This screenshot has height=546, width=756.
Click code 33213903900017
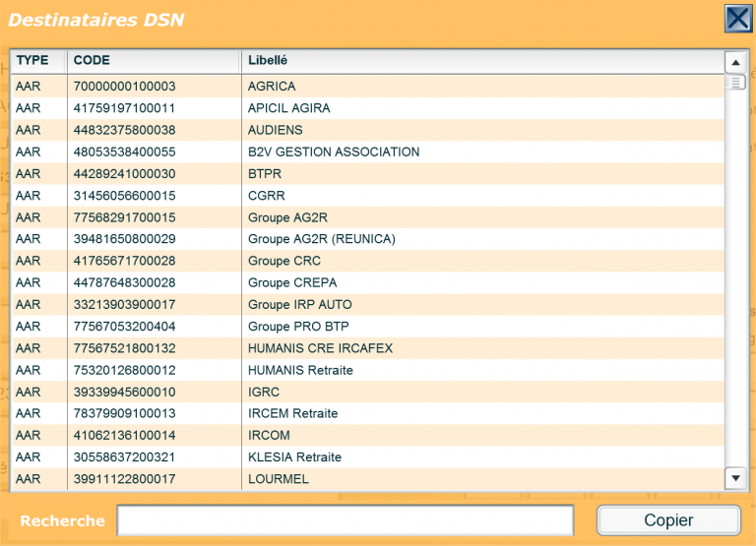(124, 305)
